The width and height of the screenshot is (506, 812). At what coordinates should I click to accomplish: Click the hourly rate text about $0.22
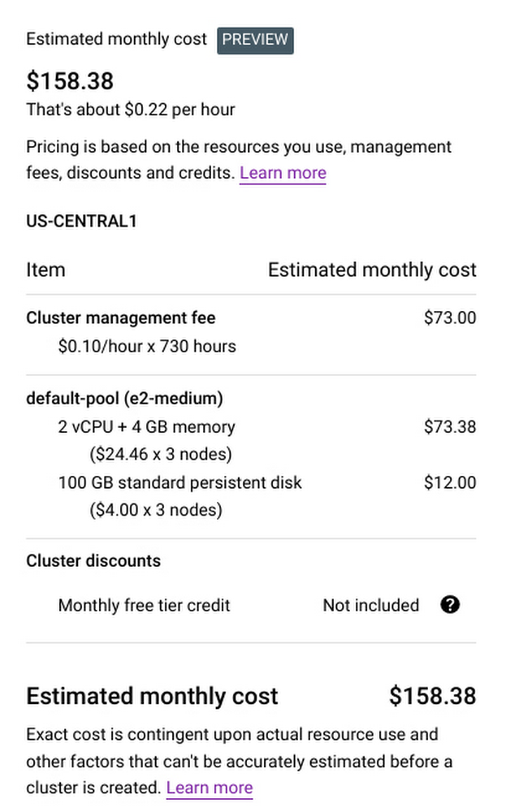pyautogui.click(x=131, y=109)
